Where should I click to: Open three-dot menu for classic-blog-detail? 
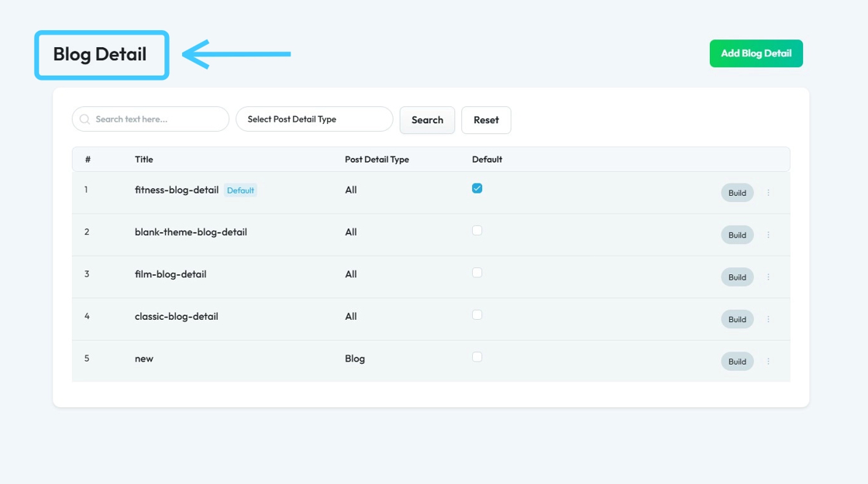(768, 318)
